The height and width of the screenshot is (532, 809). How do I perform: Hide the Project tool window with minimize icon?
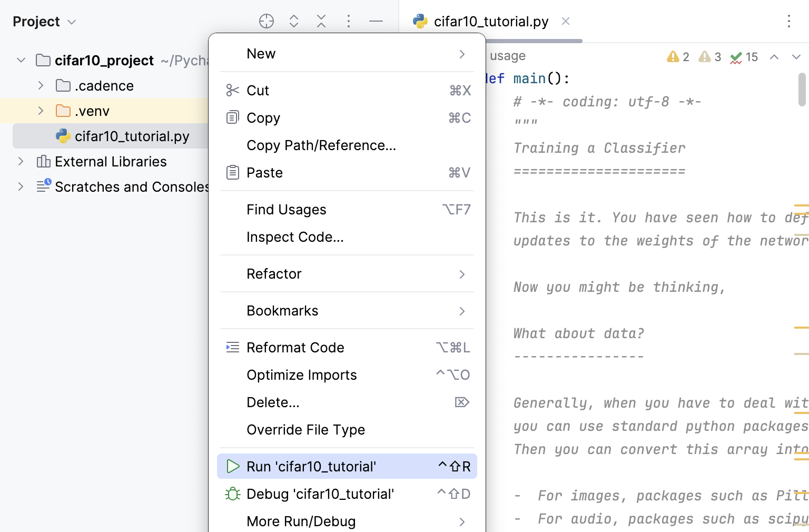(376, 21)
